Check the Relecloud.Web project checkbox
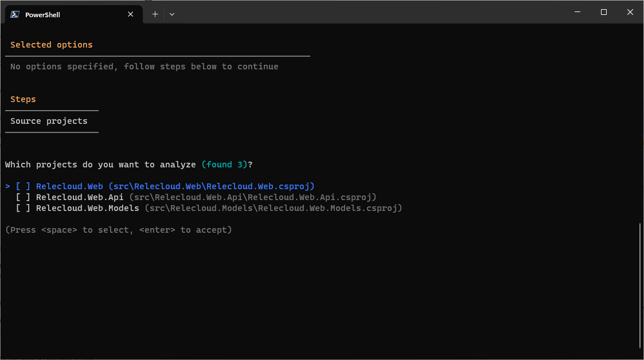 22,186
